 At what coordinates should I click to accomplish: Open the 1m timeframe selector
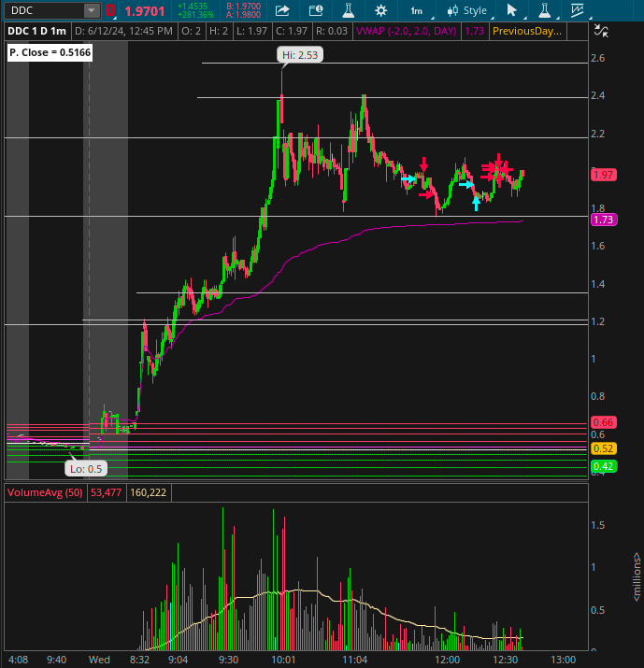tap(417, 10)
